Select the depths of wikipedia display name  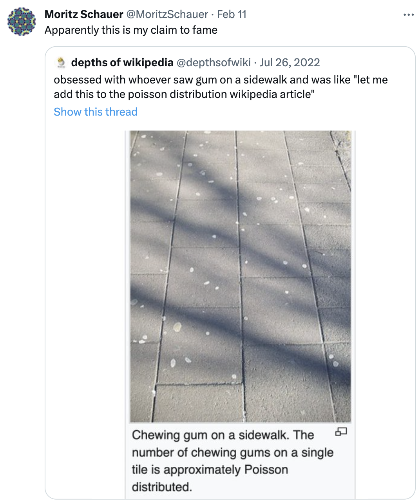(122, 63)
